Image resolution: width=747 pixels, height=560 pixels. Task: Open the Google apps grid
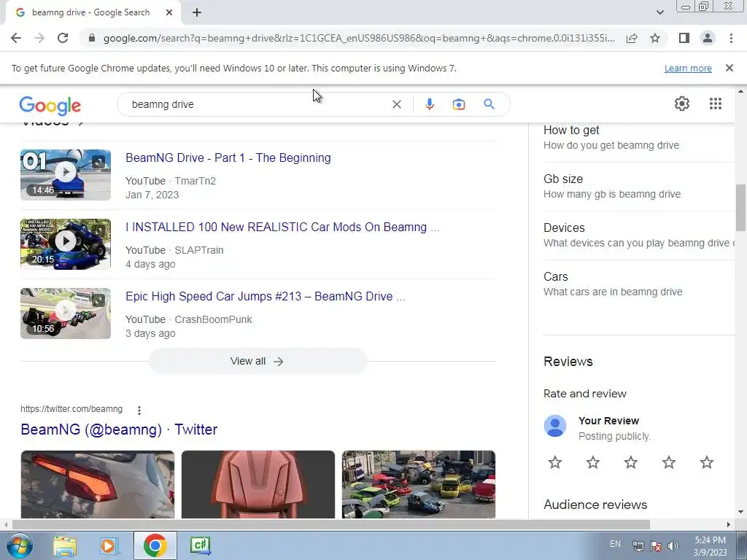715,104
